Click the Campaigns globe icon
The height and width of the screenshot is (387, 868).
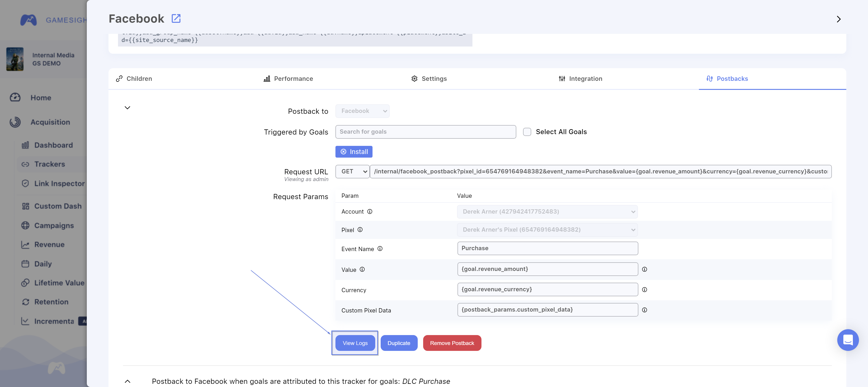click(x=25, y=225)
